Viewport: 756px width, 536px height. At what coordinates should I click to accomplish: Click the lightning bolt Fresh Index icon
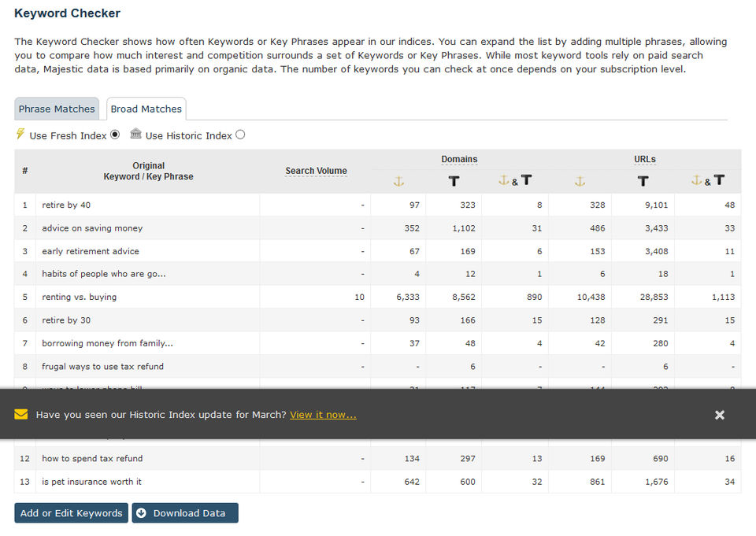[x=20, y=135]
